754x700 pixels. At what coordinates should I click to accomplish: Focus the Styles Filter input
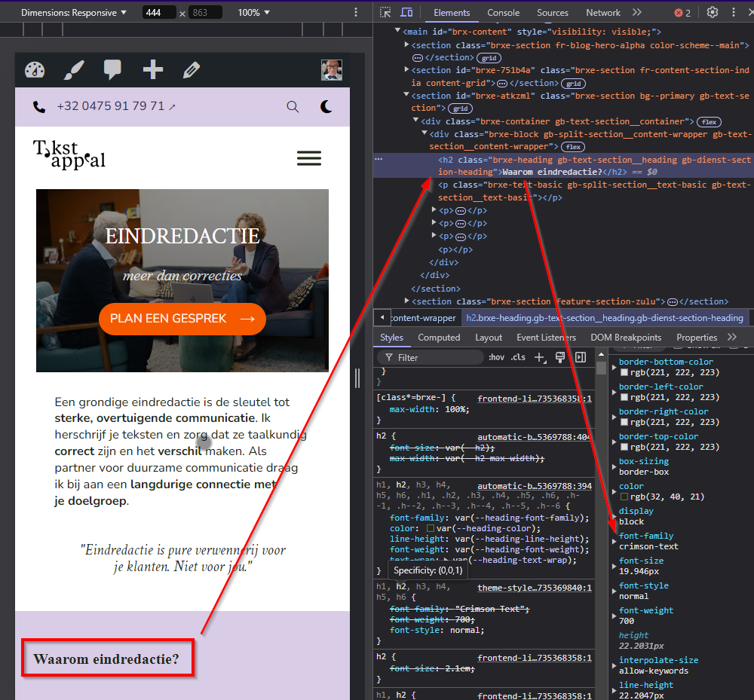tap(430, 357)
